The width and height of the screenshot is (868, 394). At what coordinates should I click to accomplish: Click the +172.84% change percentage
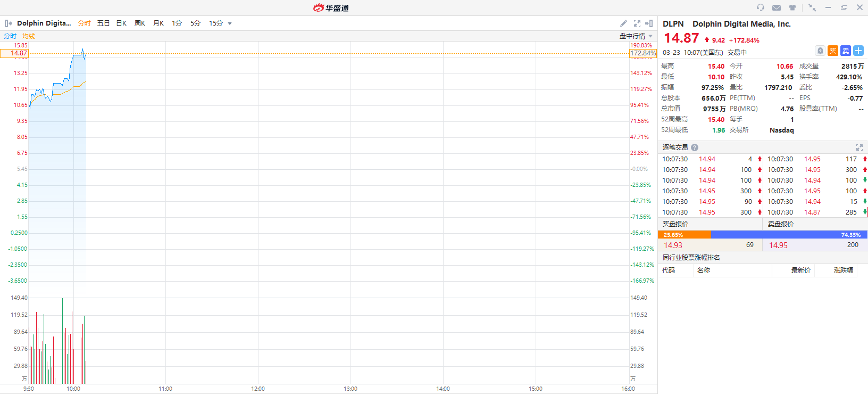pyautogui.click(x=744, y=40)
